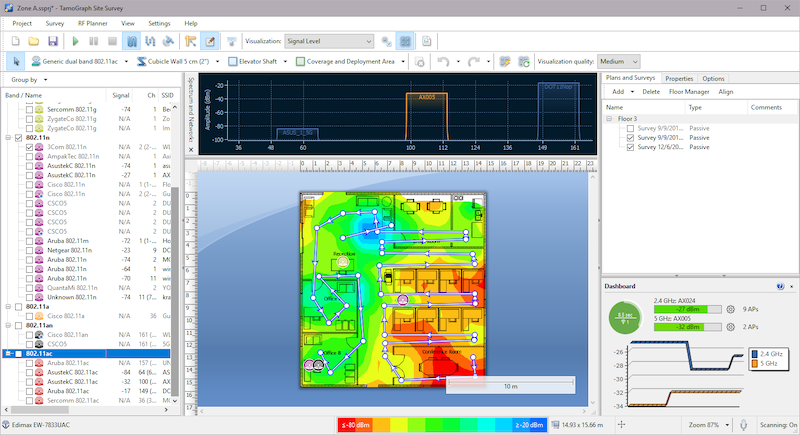Select continuous survey mode icon
This screenshot has width=800, height=435.
(132, 41)
